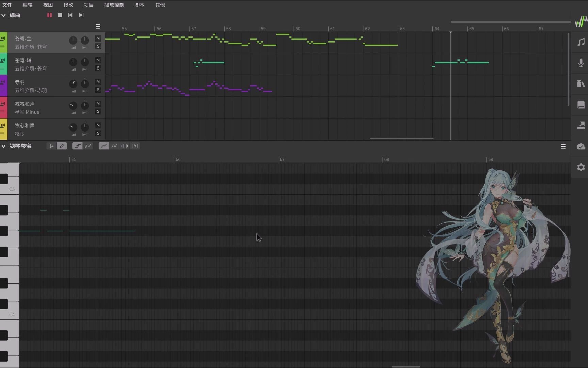This screenshot has width=588, height=368.
Task: Jump to end with skip-forward button
Action: (81, 15)
